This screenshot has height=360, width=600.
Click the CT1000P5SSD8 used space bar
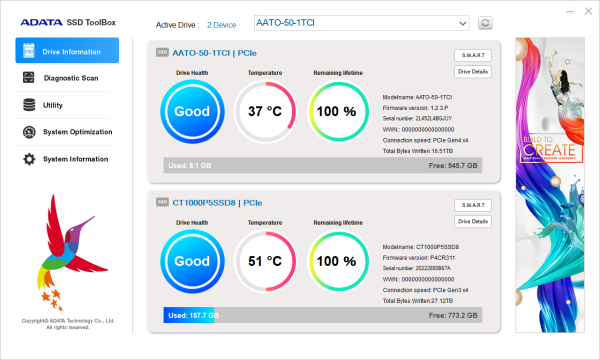(x=323, y=315)
